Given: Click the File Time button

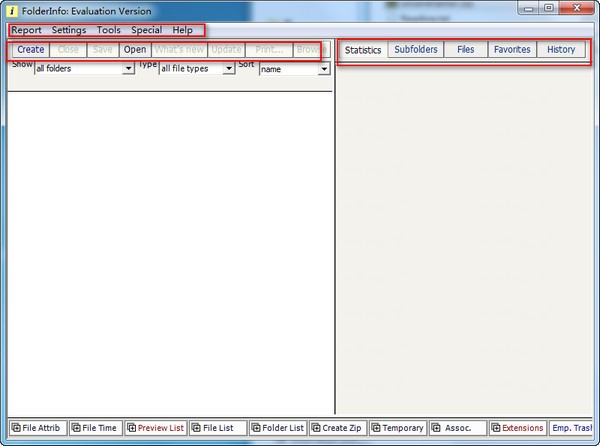Looking at the screenshot, I should pyautogui.click(x=96, y=428).
